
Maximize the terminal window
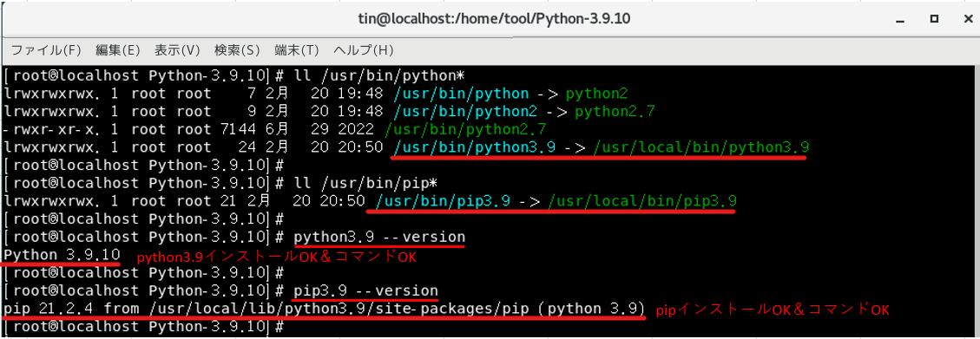tap(934, 19)
